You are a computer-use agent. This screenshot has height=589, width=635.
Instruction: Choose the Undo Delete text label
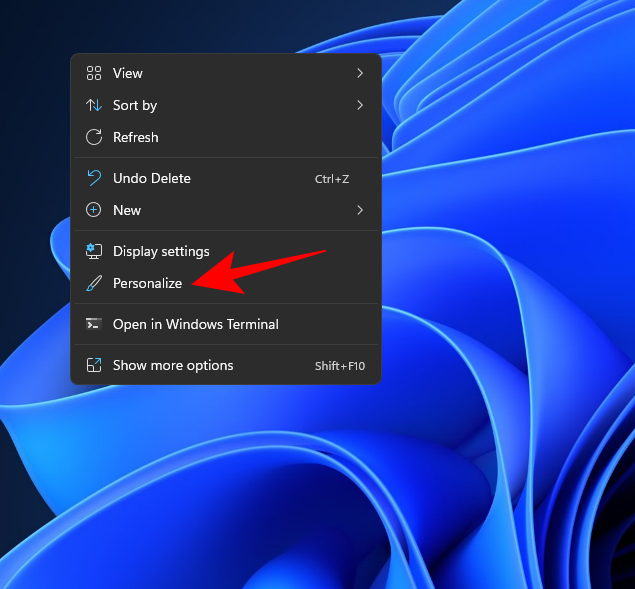pyautogui.click(x=151, y=178)
